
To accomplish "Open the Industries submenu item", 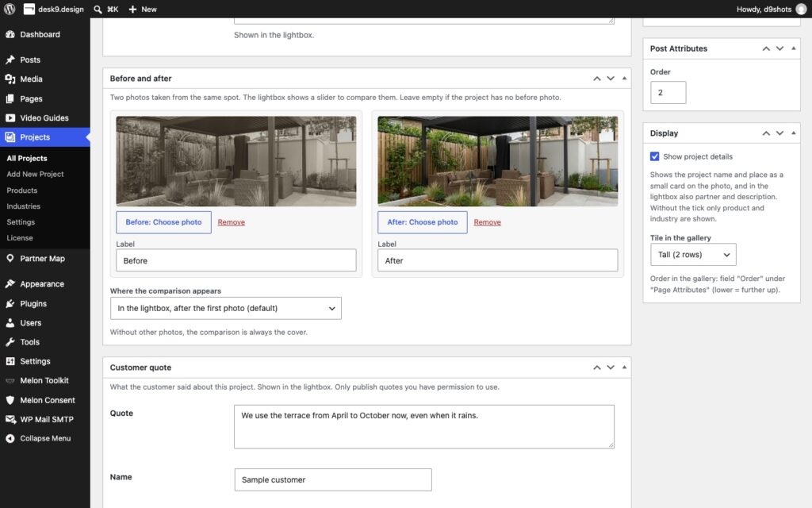I will click(23, 206).
